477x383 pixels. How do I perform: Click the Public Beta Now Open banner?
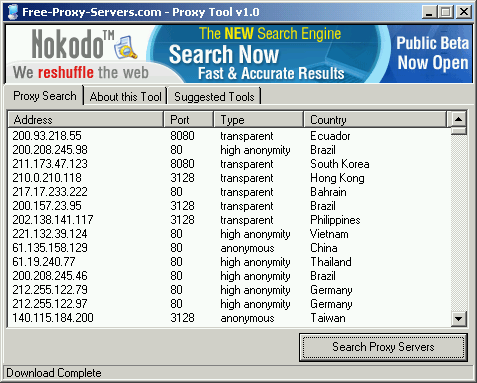432,53
